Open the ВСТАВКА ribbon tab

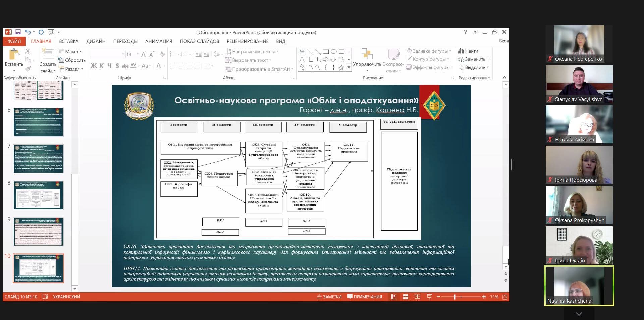(69, 41)
